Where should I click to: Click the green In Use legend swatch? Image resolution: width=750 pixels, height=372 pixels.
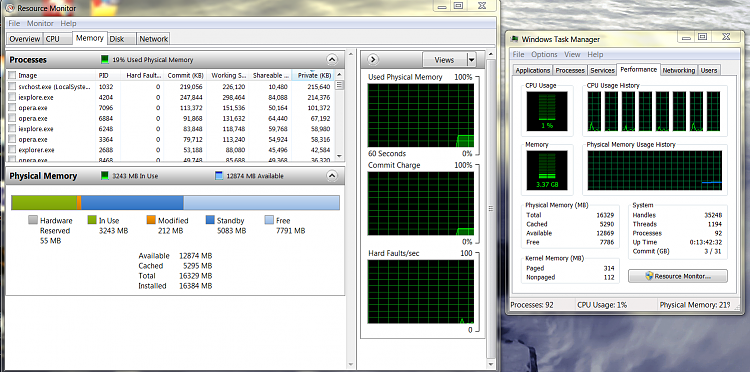[92, 220]
